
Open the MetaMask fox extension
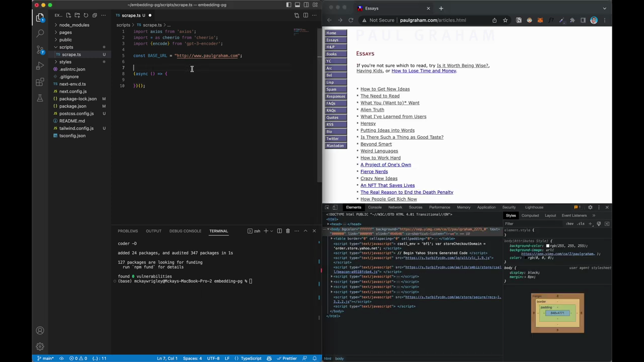point(540,20)
